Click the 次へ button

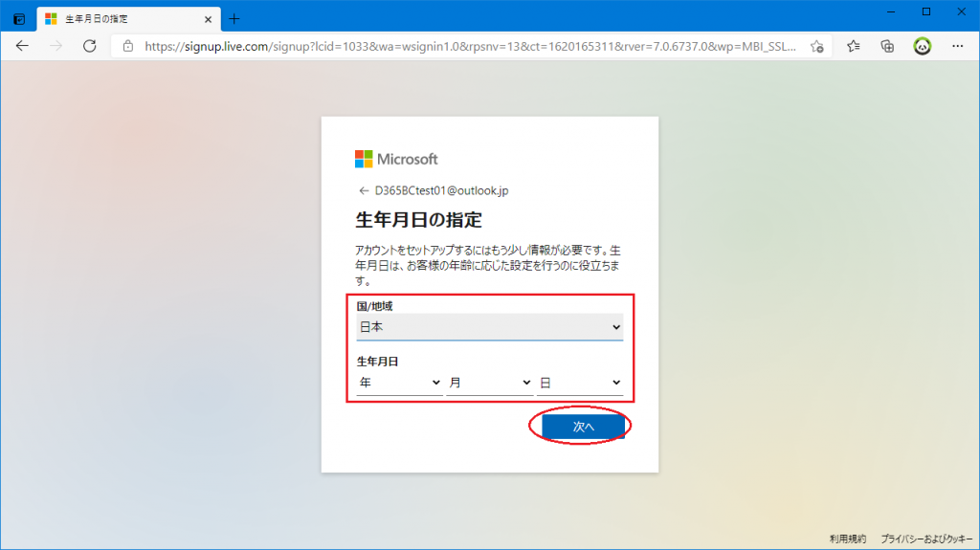point(583,427)
